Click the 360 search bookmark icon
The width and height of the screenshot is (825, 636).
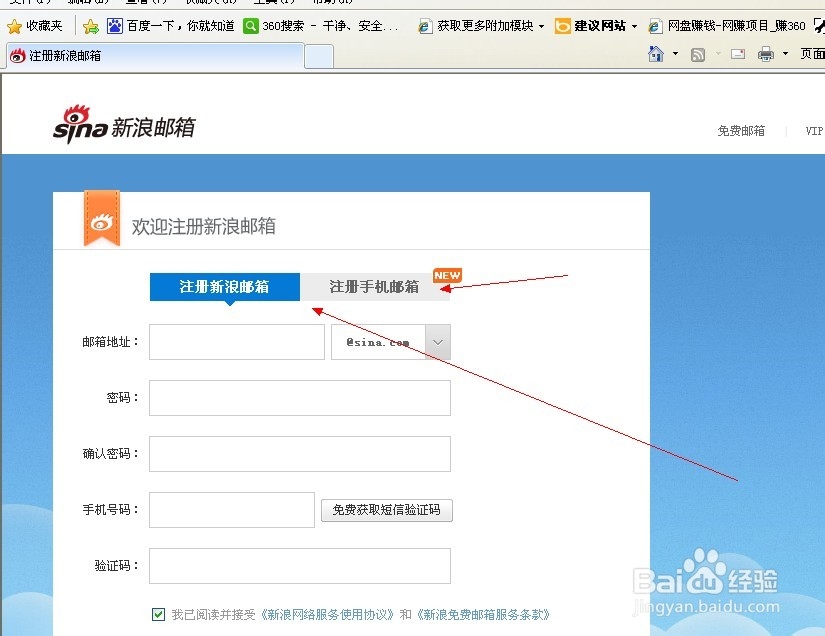point(250,26)
